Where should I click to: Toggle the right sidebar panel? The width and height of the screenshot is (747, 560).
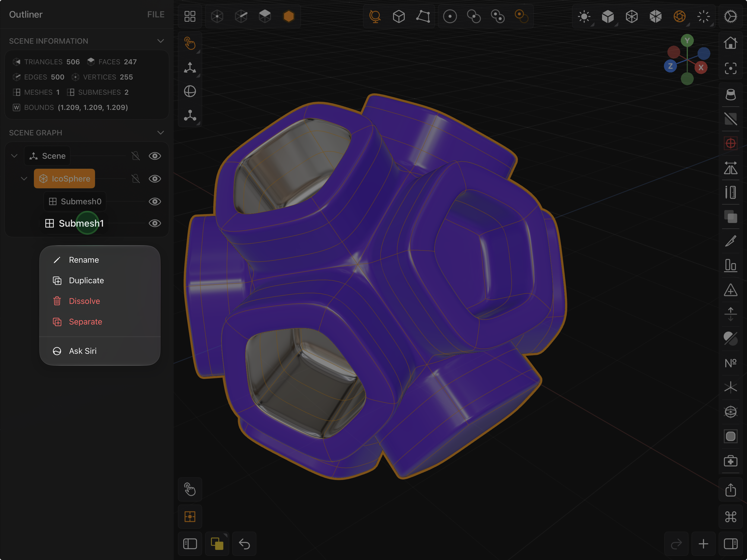pyautogui.click(x=730, y=543)
